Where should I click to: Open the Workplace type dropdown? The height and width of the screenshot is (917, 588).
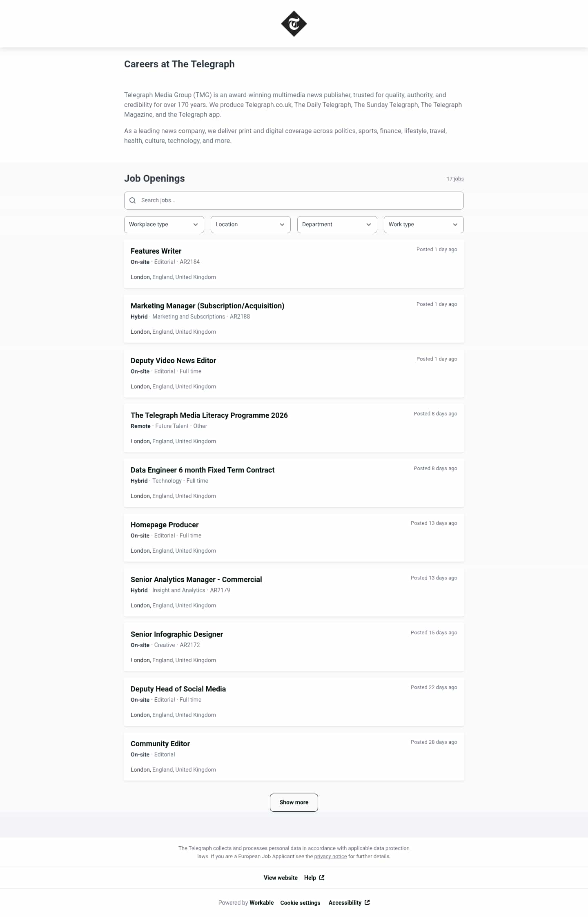click(x=164, y=225)
